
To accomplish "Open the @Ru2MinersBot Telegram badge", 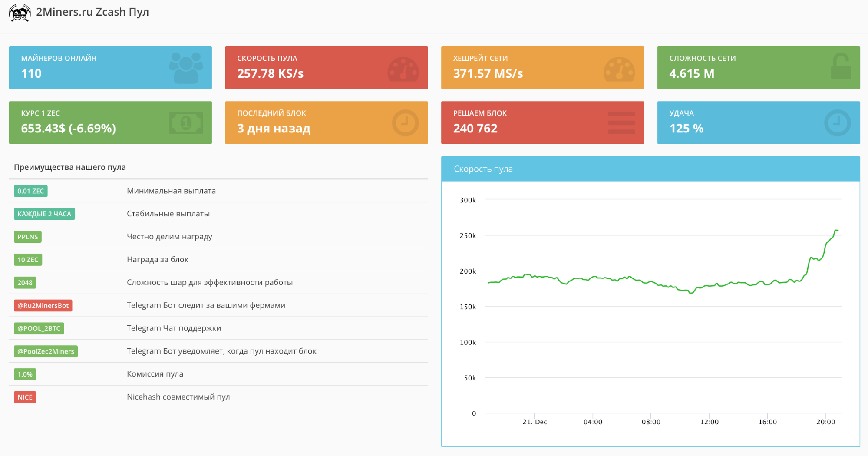I will [43, 306].
